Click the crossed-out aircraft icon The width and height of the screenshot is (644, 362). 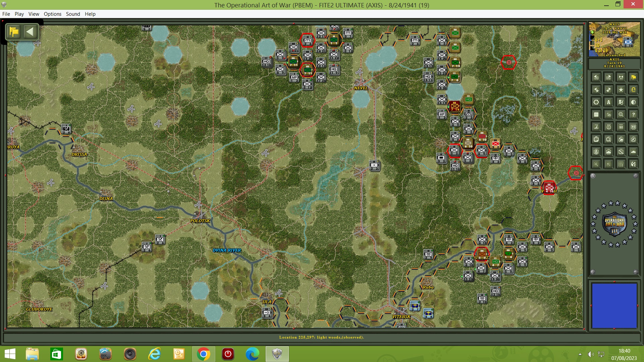(x=596, y=127)
